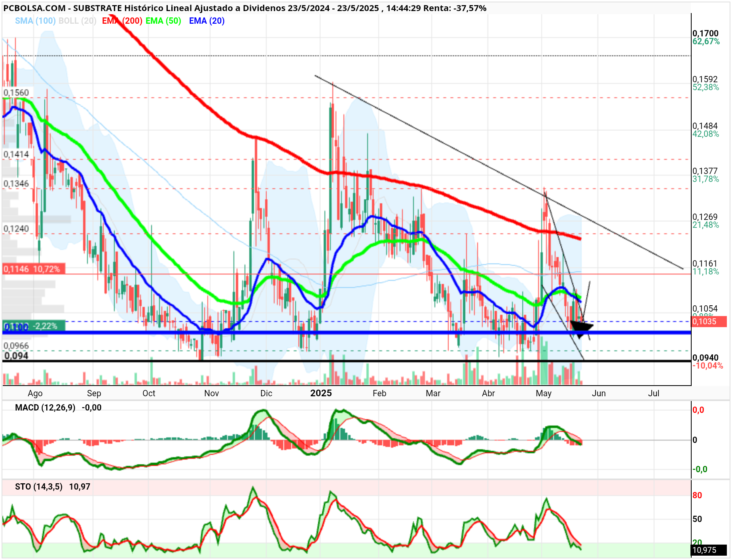Click the black 10,975 stochastic value tag

[x=709, y=550]
